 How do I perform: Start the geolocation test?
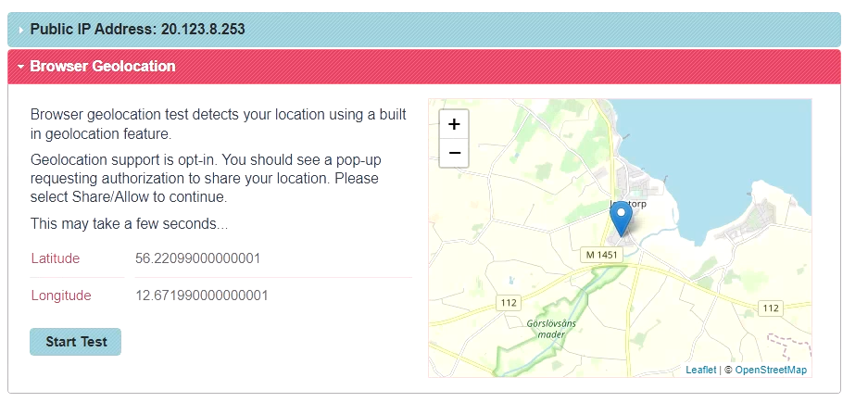(75, 342)
